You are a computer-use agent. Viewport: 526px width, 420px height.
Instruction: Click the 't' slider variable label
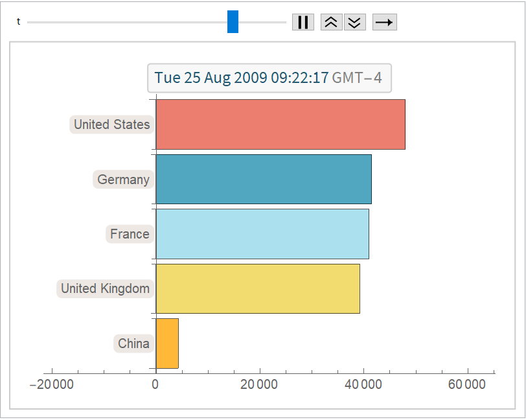tap(19, 22)
